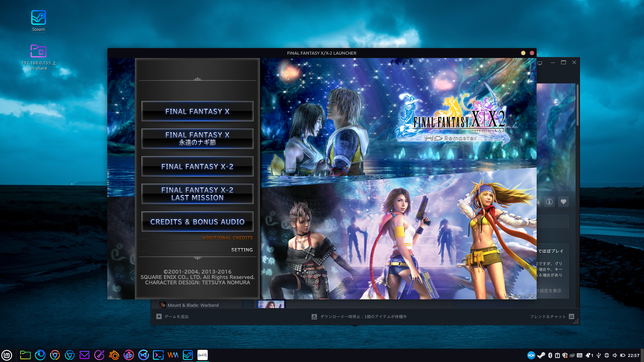Open the Linux Mint start menu
The height and width of the screenshot is (362, 644).
pyautogui.click(x=7, y=355)
